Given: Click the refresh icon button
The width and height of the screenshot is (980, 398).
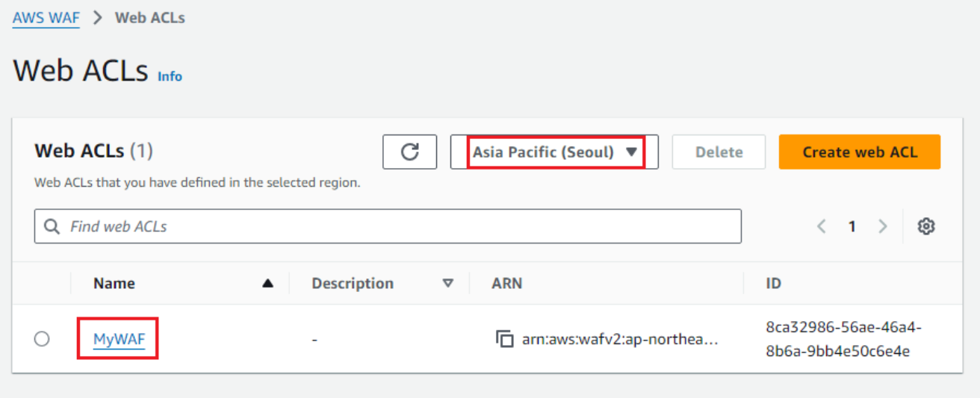Looking at the screenshot, I should [x=409, y=152].
